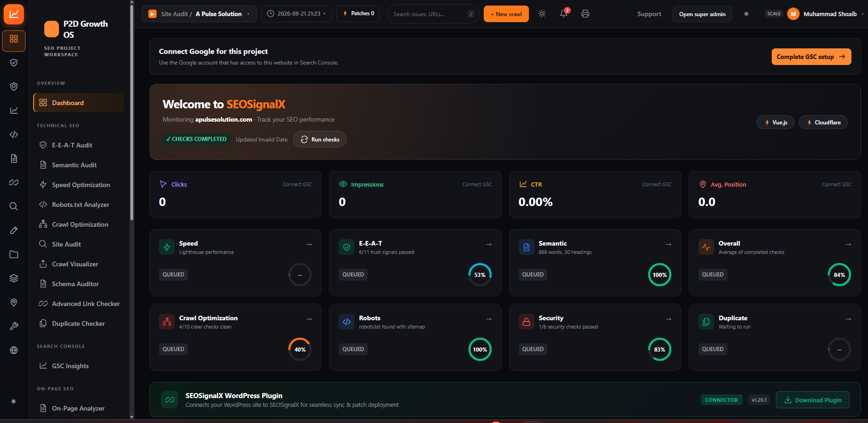Focus the Search issues, URLs input field

(x=433, y=14)
